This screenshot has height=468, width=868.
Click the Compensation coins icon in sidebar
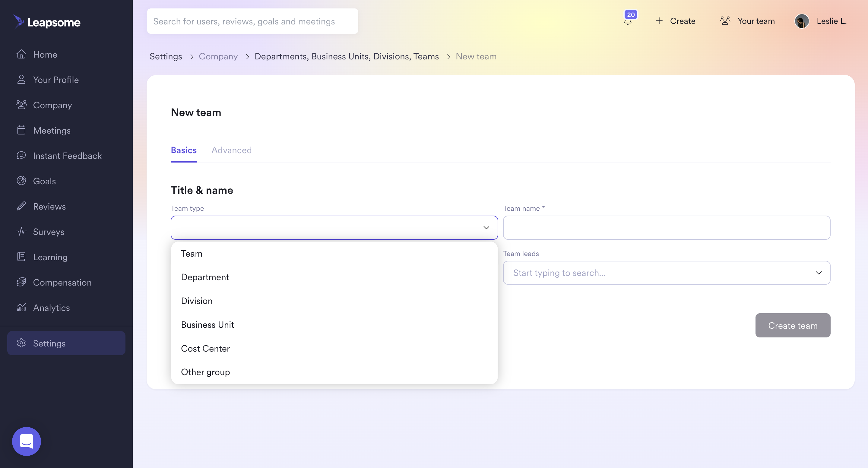pos(21,282)
